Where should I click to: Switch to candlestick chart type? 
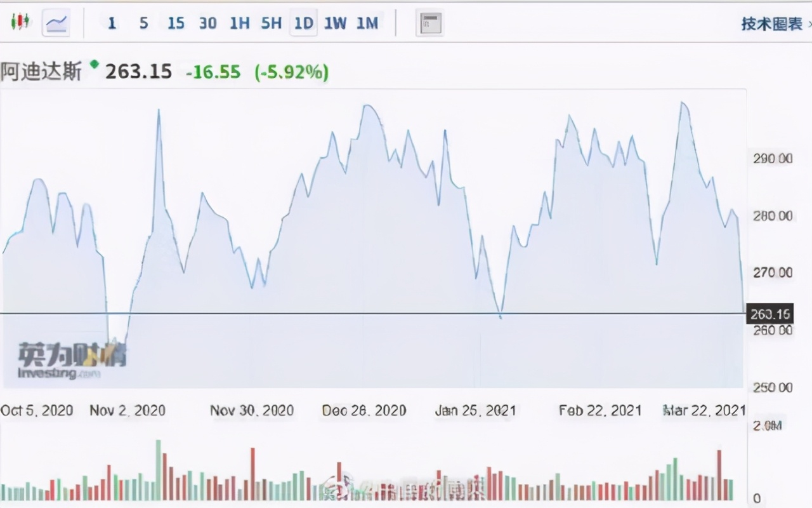coord(20,23)
